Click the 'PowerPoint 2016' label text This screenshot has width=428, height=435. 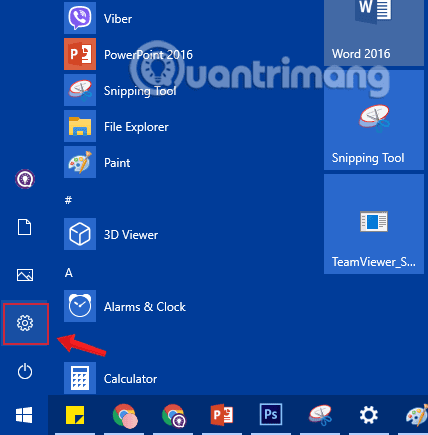pyautogui.click(x=148, y=55)
